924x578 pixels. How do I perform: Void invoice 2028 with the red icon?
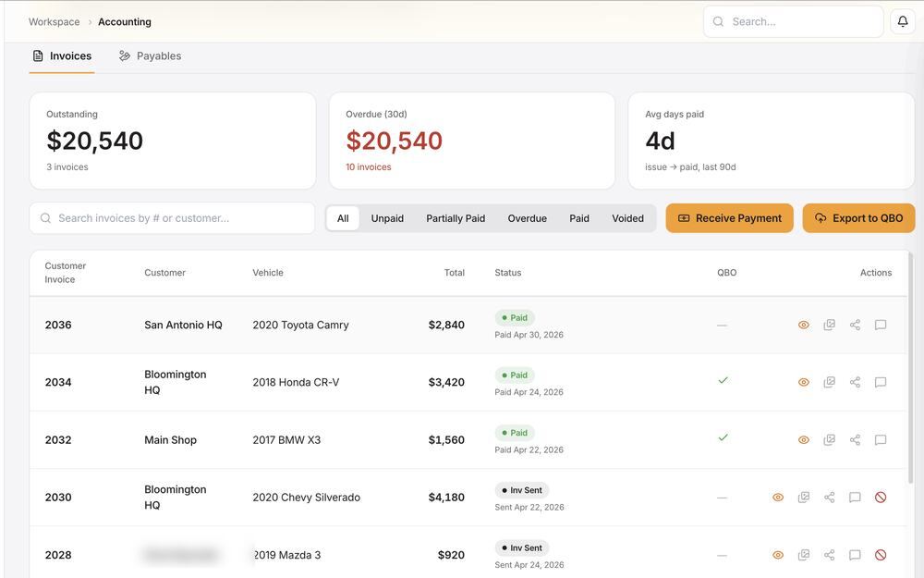(x=881, y=555)
